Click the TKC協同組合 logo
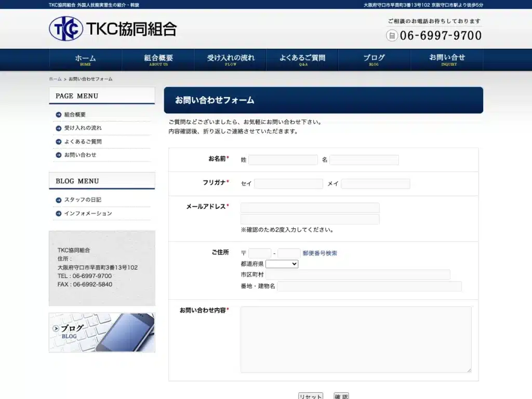 [113, 29]
